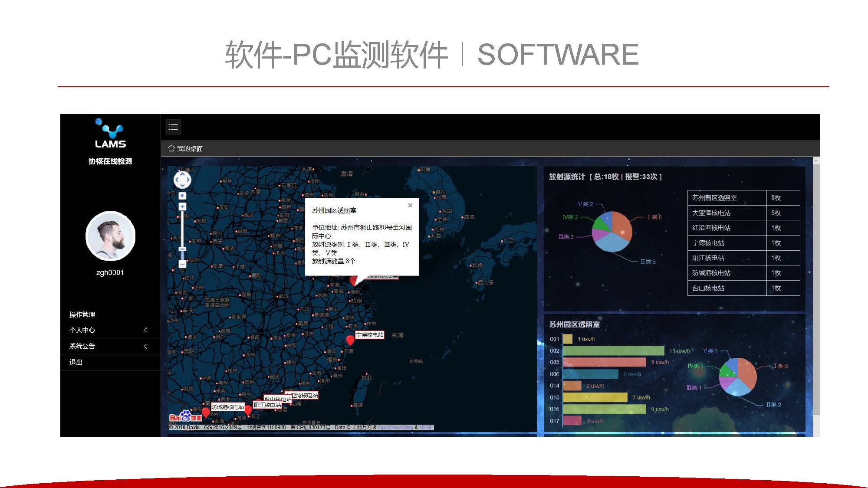The width and height of the screenshot is (868, 488).
Task: Expand the 系统公告 chevron arrow
Action: [146, 346]
